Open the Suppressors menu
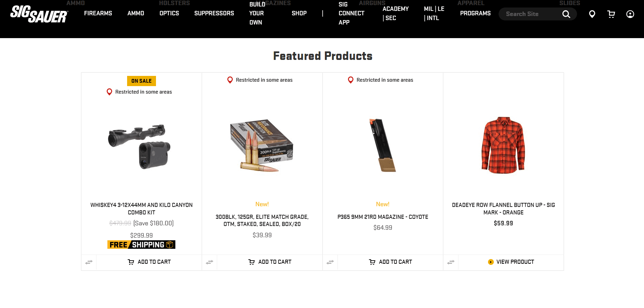The image size is (644, 308). [214, 13]
